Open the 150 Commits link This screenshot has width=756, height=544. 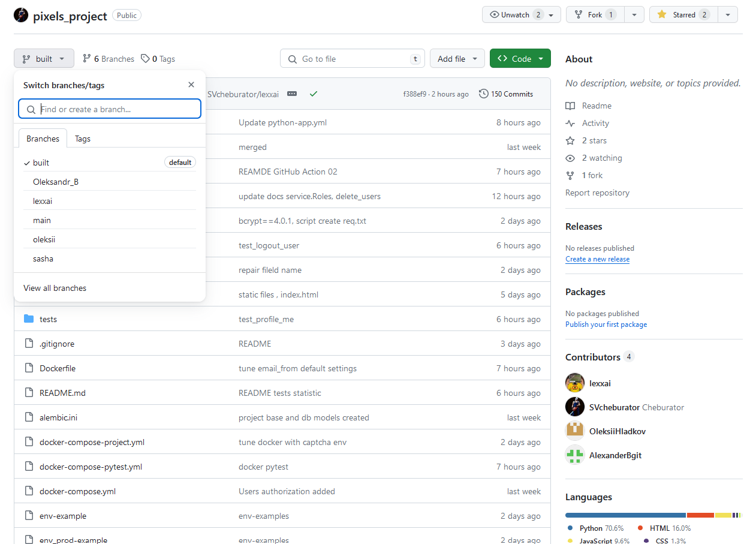coord(506,94)
